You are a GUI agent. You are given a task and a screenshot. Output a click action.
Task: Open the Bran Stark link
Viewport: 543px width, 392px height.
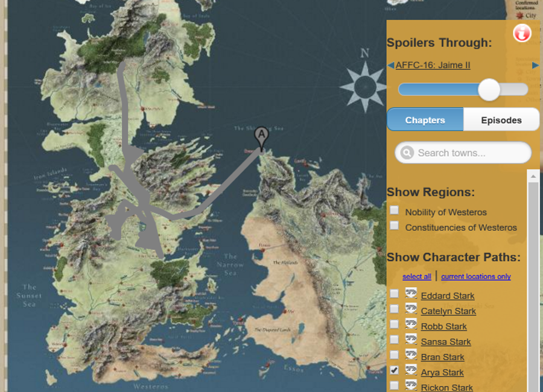pos(442,357)
